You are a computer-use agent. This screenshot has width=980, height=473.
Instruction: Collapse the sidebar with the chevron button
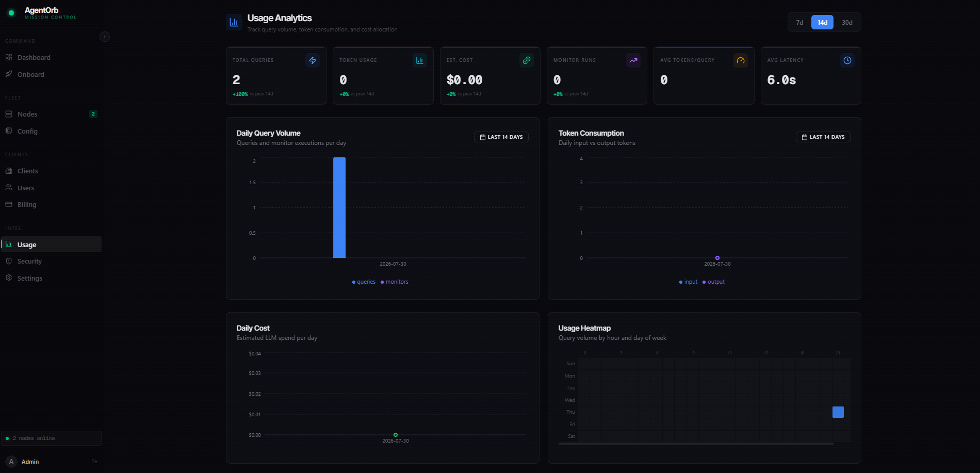pyautogui.click(x=105, y=37)
